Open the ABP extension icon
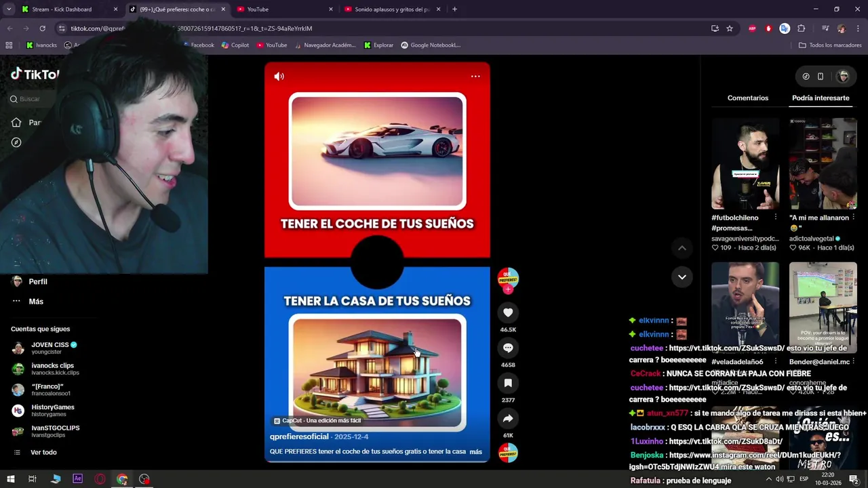Image resolution: width=868 pixels, height=488 pixels. [x=752, y=28]
